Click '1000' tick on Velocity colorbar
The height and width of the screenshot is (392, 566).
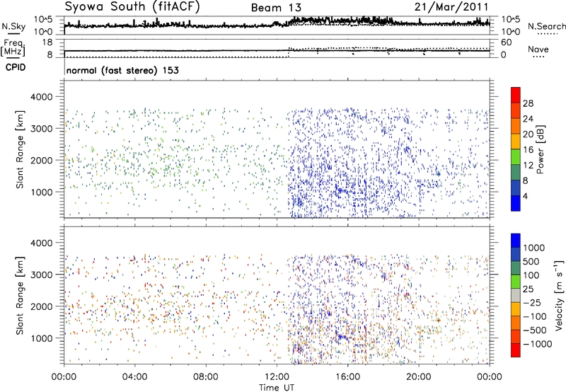coord(534,248)
